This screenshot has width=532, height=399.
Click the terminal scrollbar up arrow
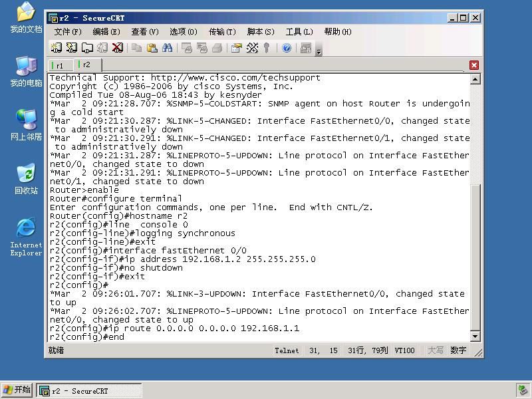tap(475, 79)
